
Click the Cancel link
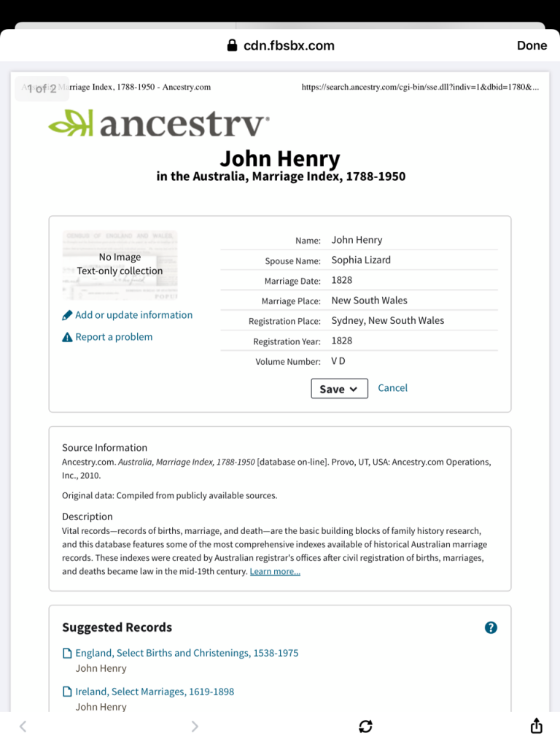point(392,388)
